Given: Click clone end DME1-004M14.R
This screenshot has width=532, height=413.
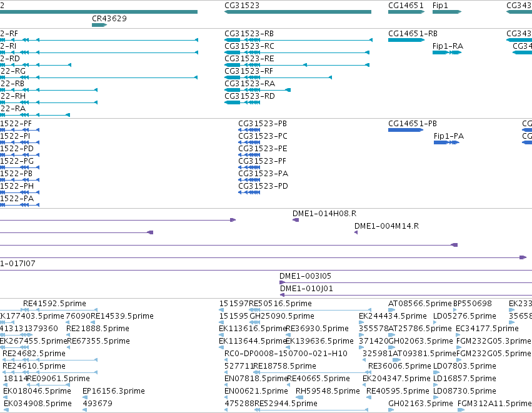Looking at the screenshot, I should [356, 232].
